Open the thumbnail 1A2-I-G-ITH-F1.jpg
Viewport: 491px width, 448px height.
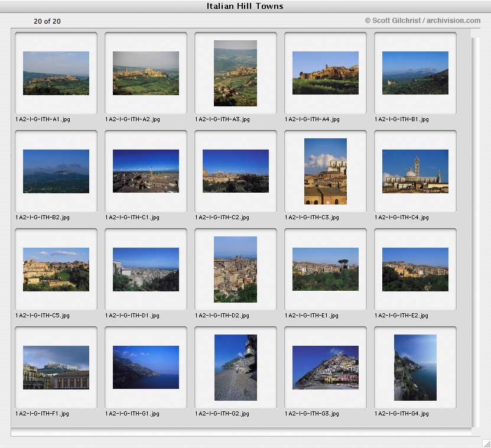point(56,368)
